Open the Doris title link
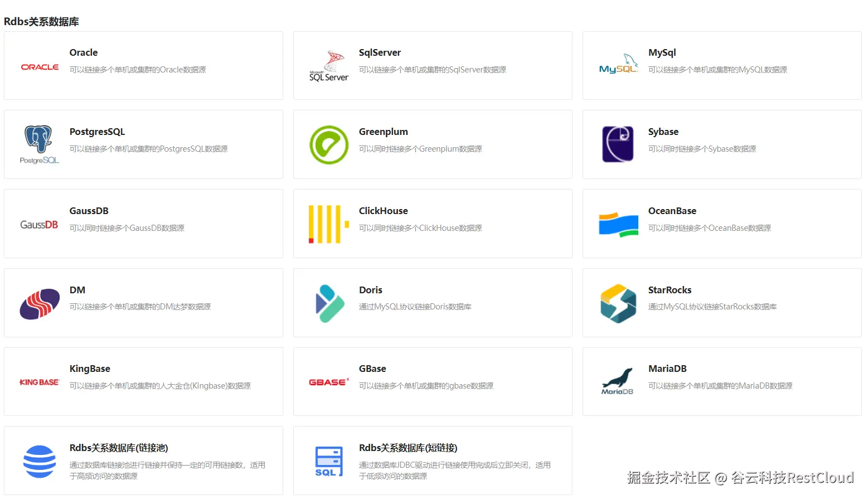Viewport: 868px width, 499px height. (x=371, y=290)
